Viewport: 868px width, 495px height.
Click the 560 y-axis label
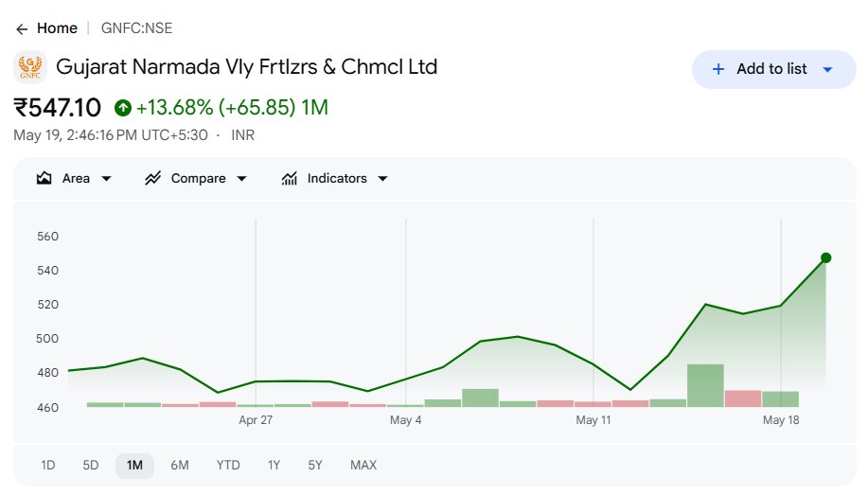tap(47, 237)
